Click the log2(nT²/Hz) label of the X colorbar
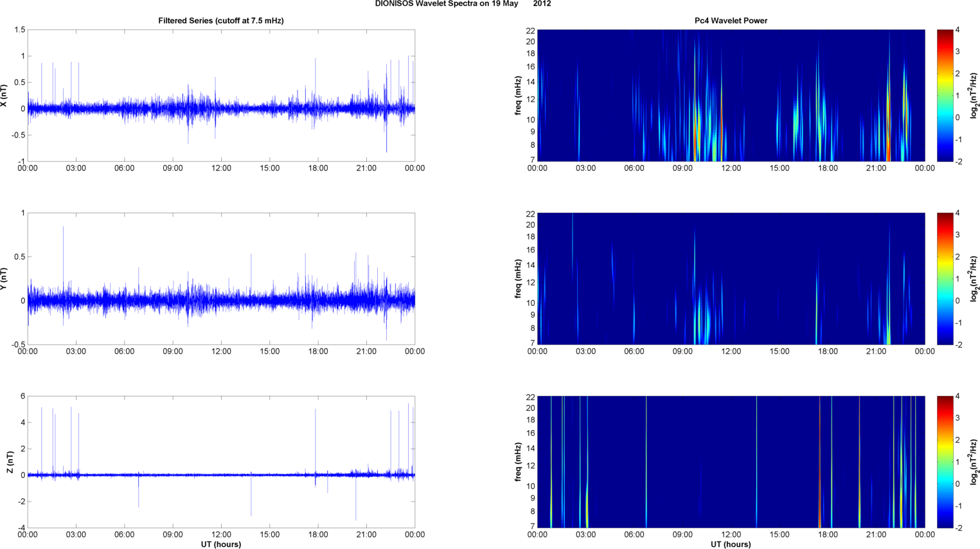Image resolution: width=980 pixels, height=549 pixels. (974, 96)
